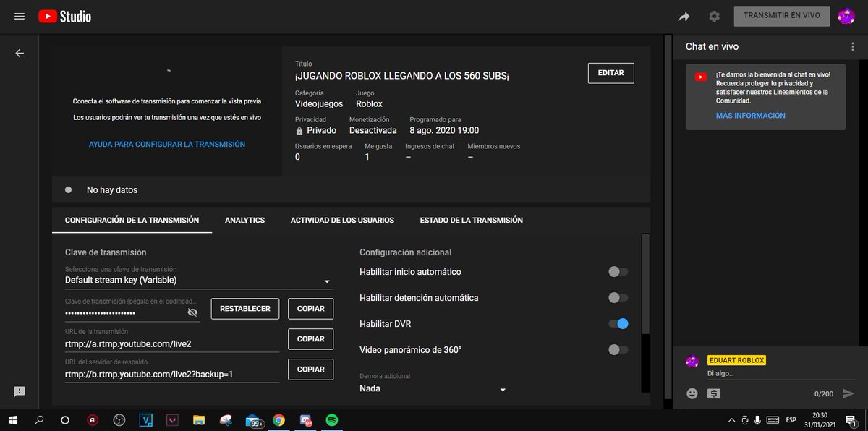Click the Transmitir en vivo button
868x431 pixels.
(x=782, y=16)
